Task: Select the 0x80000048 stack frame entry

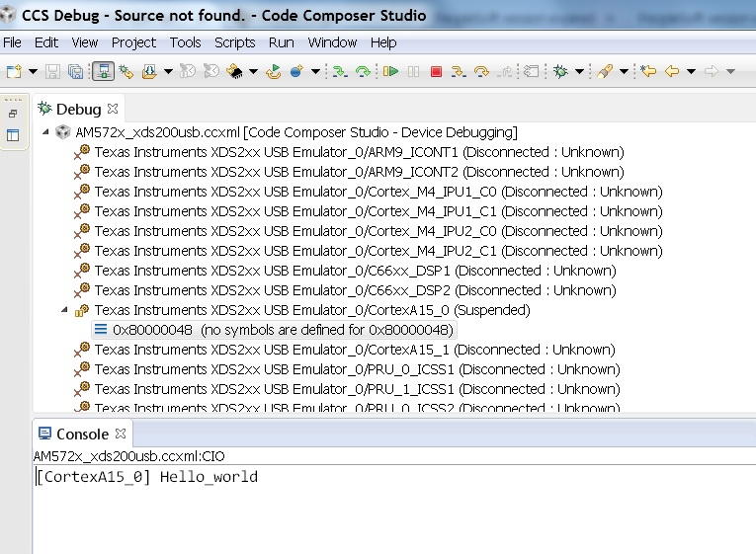Action: (x=282, y=330)
